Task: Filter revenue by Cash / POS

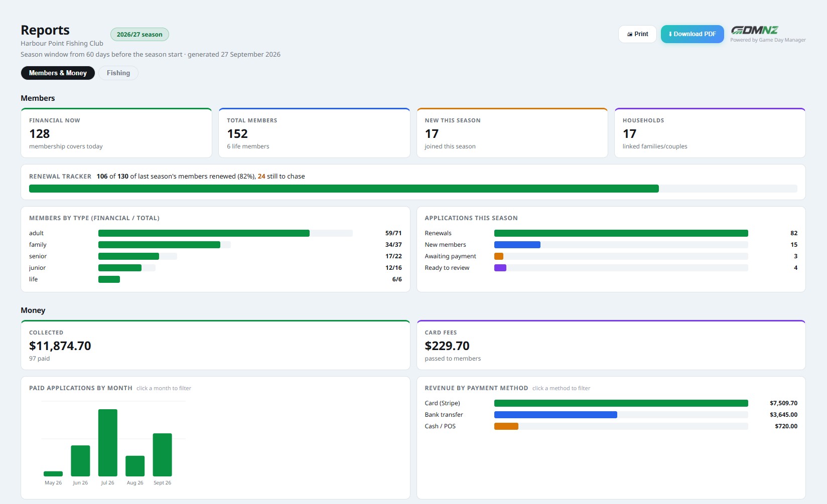Action: (x=611, y=426)
